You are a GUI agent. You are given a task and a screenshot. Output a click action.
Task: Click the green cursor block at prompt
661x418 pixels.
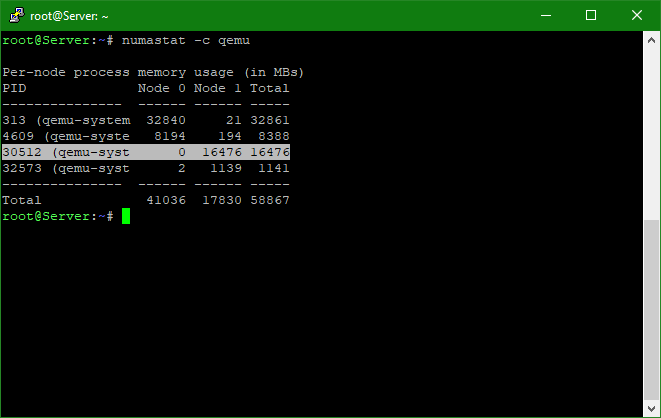(x=126, y=216)
